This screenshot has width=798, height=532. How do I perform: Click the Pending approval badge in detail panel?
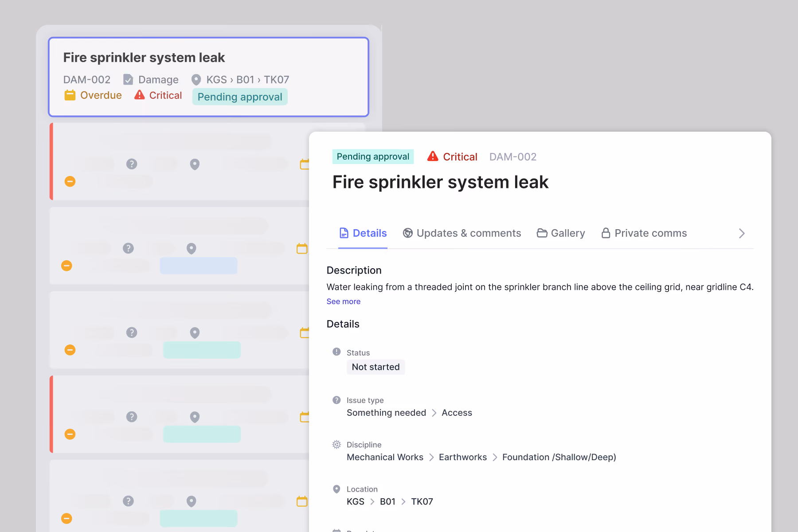tap(373, 156)
